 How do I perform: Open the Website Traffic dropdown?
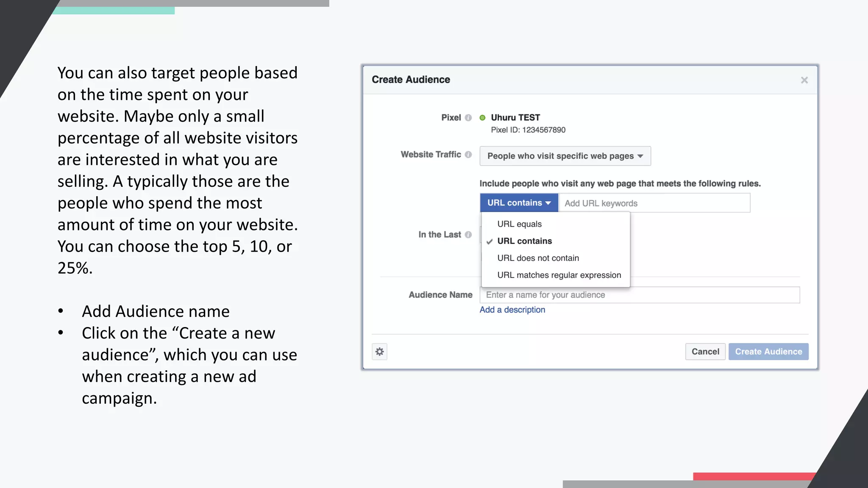(565, 156)
